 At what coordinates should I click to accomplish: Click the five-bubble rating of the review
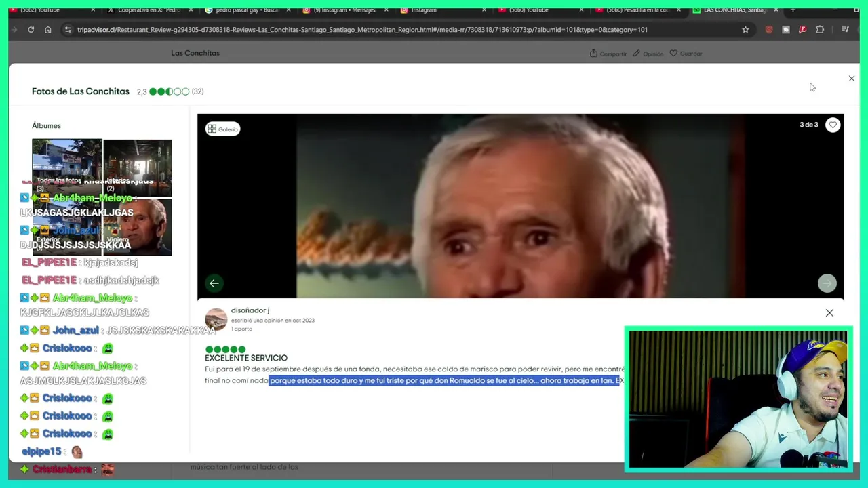coord(225,349)
